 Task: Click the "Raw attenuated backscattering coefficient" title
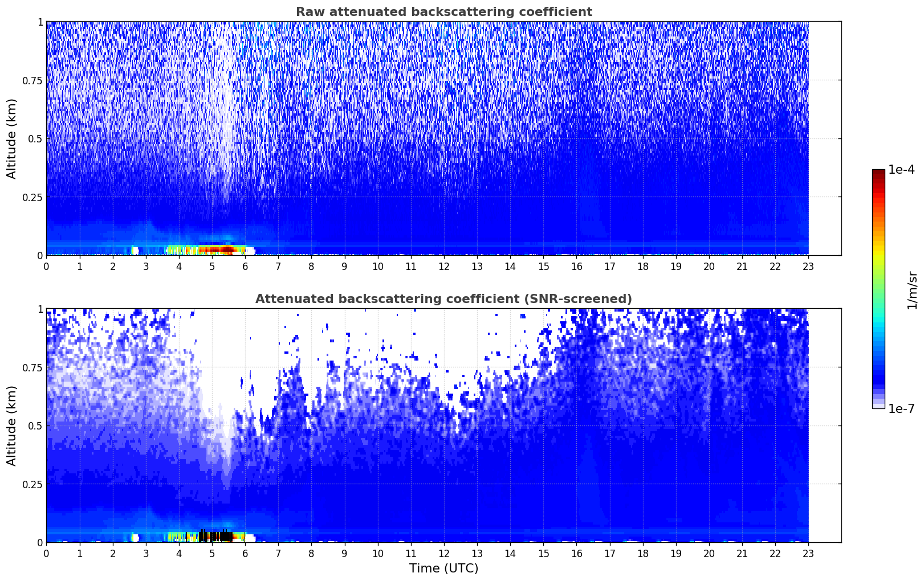click(x=443, y=12)
